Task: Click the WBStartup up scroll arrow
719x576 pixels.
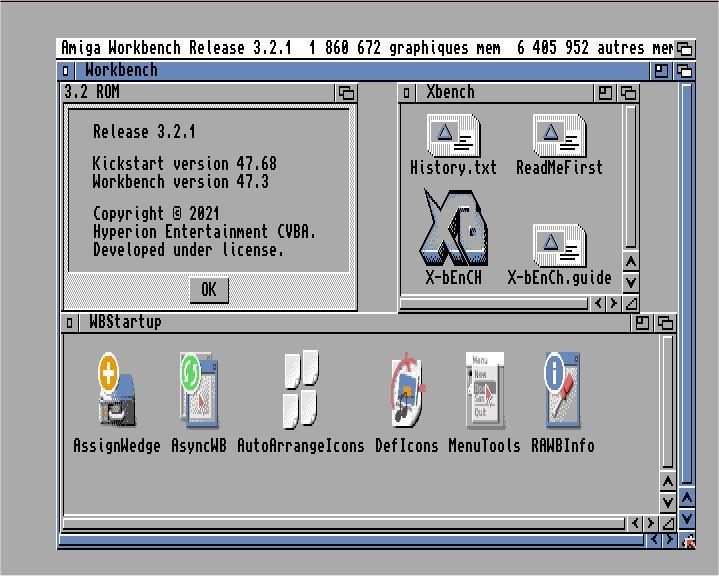Action: coord(668,482)
